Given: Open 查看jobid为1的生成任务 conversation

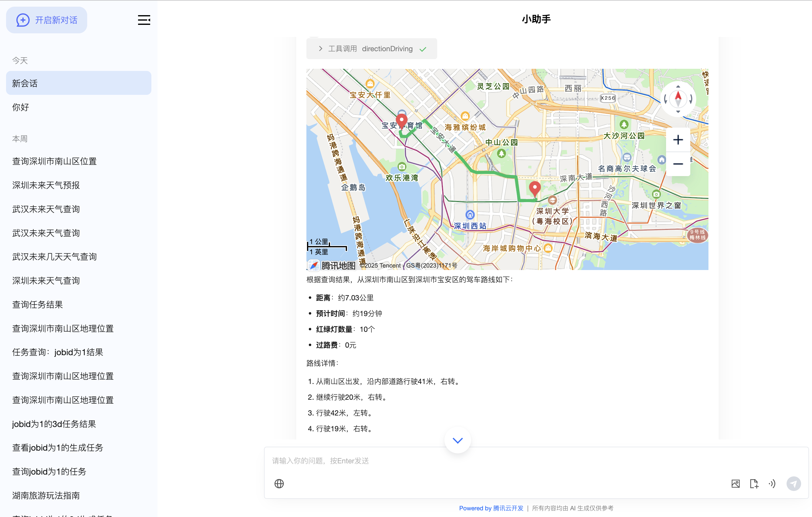Looking at the screenshot, I should 79,448.
